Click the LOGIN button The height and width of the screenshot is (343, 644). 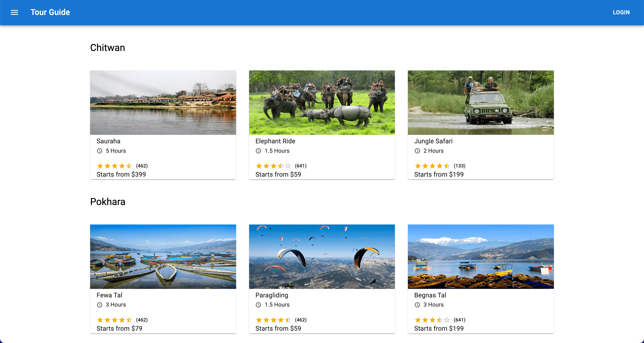621,12
